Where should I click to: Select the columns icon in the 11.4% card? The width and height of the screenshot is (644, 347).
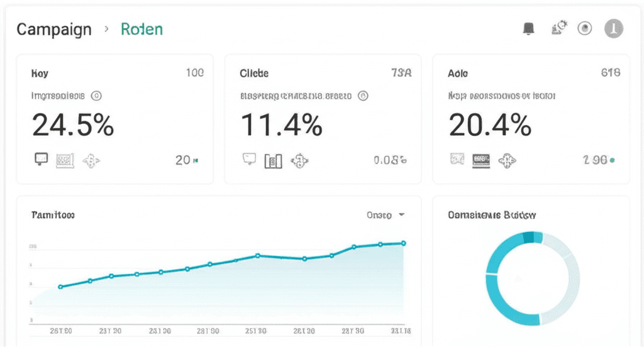(273, 161)
